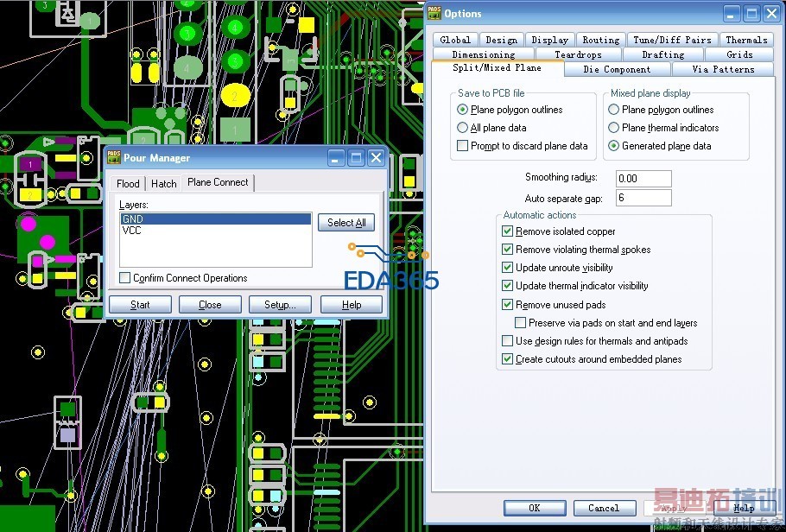This screenshot has height=532, width=786.
Task: Select the VCC layer in list
Action: coord(132,231)
